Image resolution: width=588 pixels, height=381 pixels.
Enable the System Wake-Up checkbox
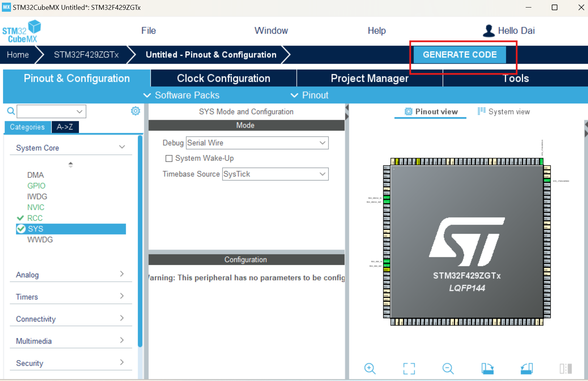[x=169, y=159]
